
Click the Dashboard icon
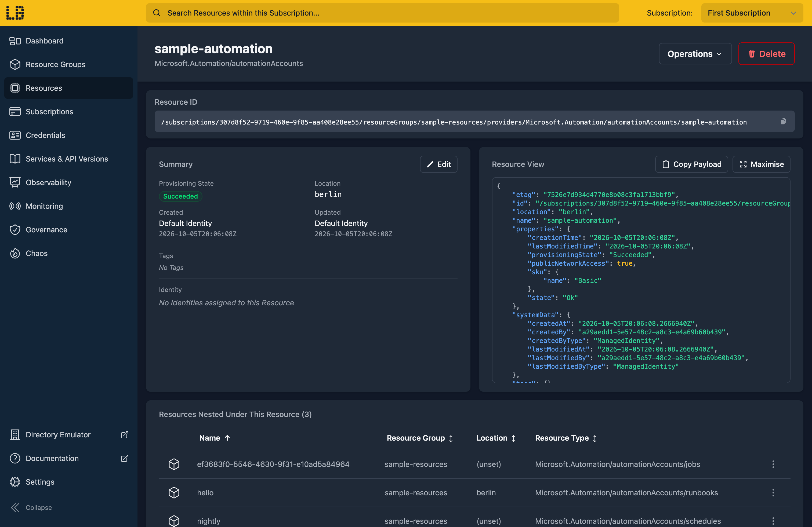15,41
